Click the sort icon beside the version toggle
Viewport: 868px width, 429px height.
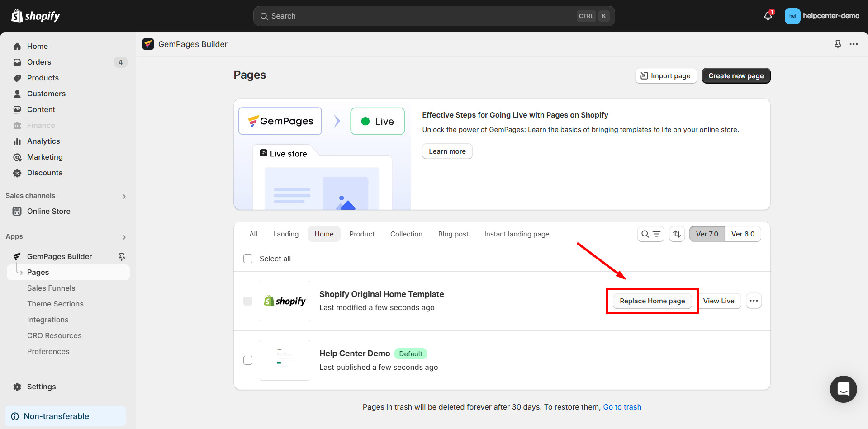677,234
